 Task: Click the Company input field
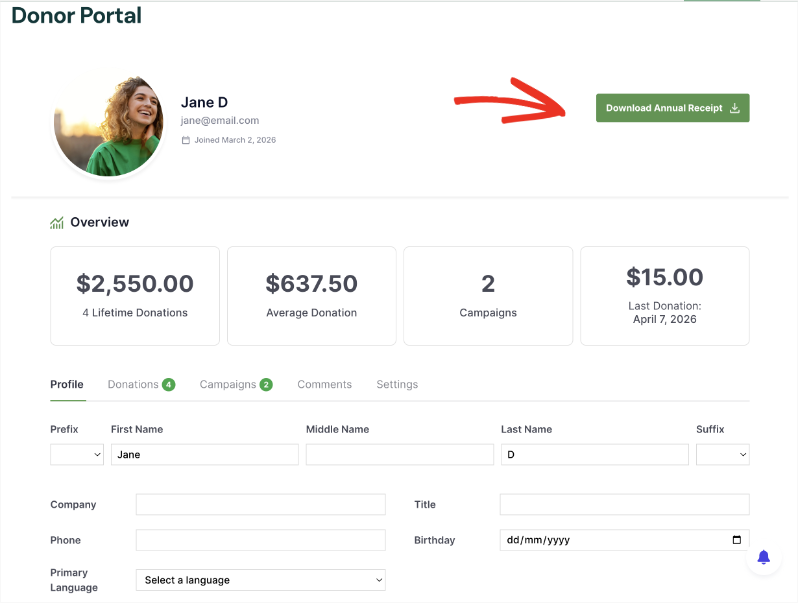tap(261, 504)
